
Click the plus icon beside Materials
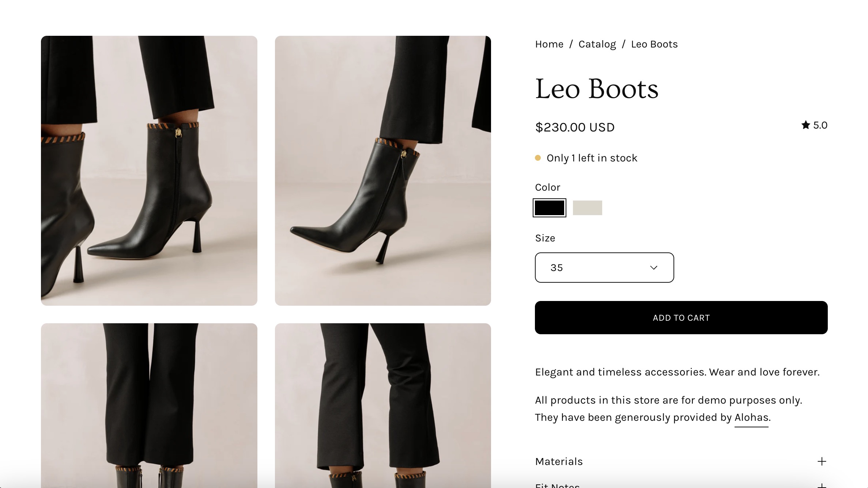(822, 461)
